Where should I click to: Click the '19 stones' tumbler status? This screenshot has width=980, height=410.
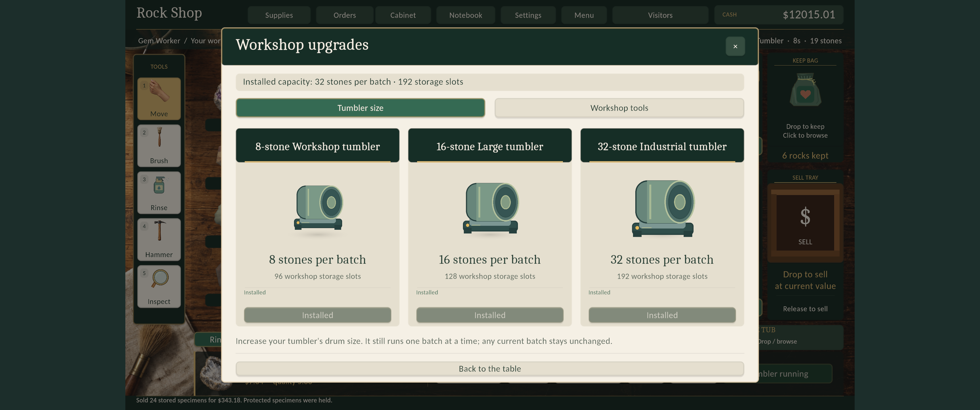(826, 41)
